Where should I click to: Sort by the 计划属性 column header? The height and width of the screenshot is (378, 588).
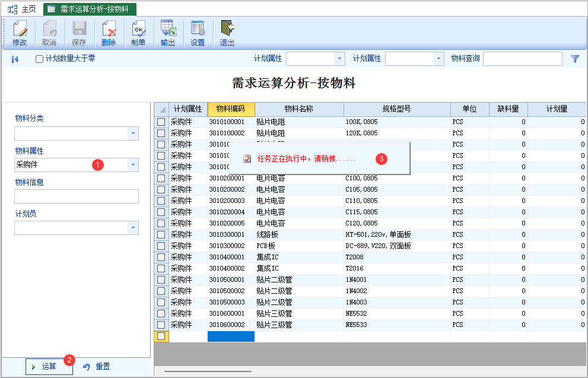tap(188, 109)
